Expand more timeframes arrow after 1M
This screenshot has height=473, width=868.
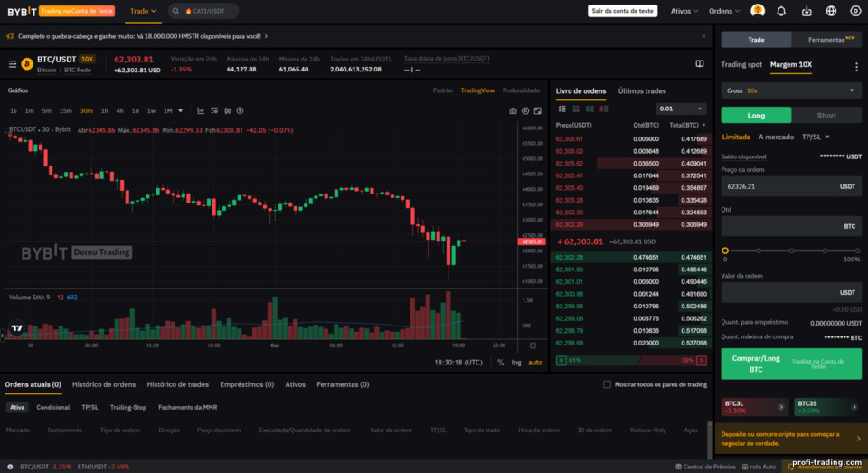(181, 110)
